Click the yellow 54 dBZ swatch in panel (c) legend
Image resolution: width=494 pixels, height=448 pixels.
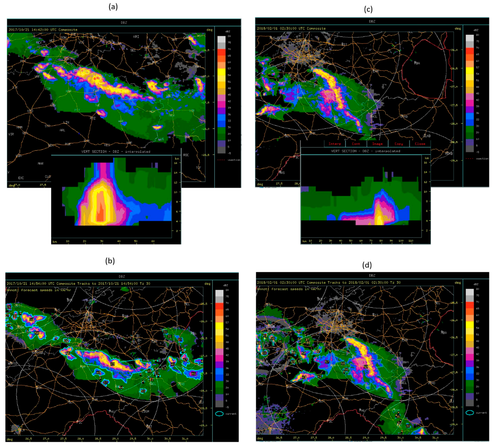click(x=470, y=71)
